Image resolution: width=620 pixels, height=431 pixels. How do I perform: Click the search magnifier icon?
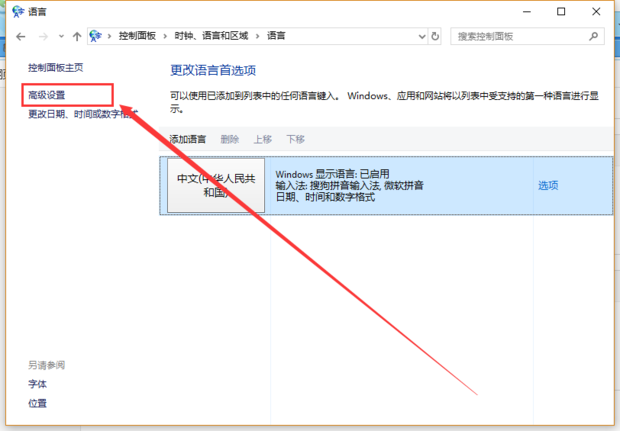593,36
